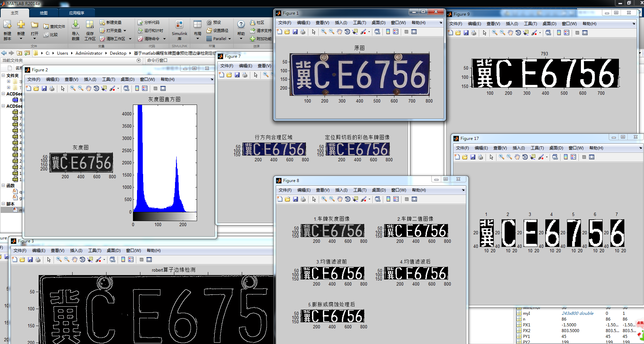Viewport: 644px width, 344px height.
Task: Go up one folder level icon
Action: point(19,53)
